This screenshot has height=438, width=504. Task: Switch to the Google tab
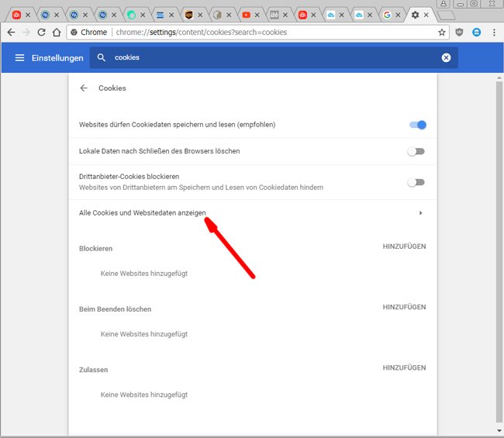click(x=387, y=15)
